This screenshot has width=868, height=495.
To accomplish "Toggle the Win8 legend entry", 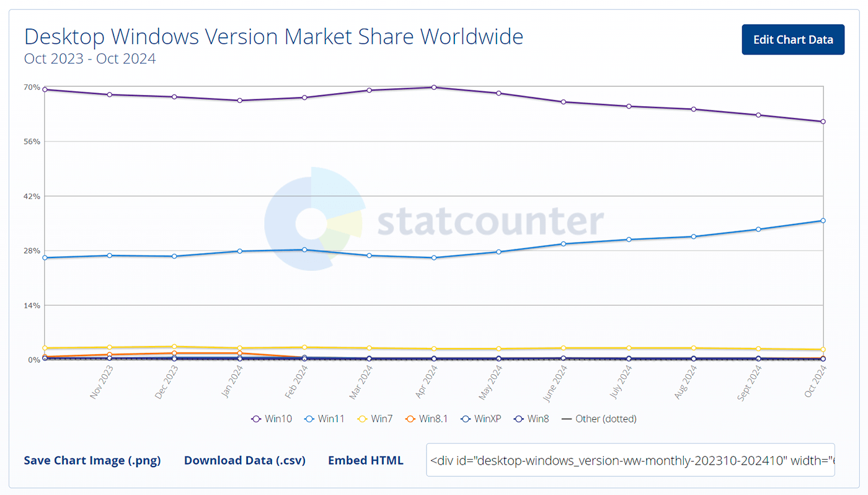I will click(532, 419).
